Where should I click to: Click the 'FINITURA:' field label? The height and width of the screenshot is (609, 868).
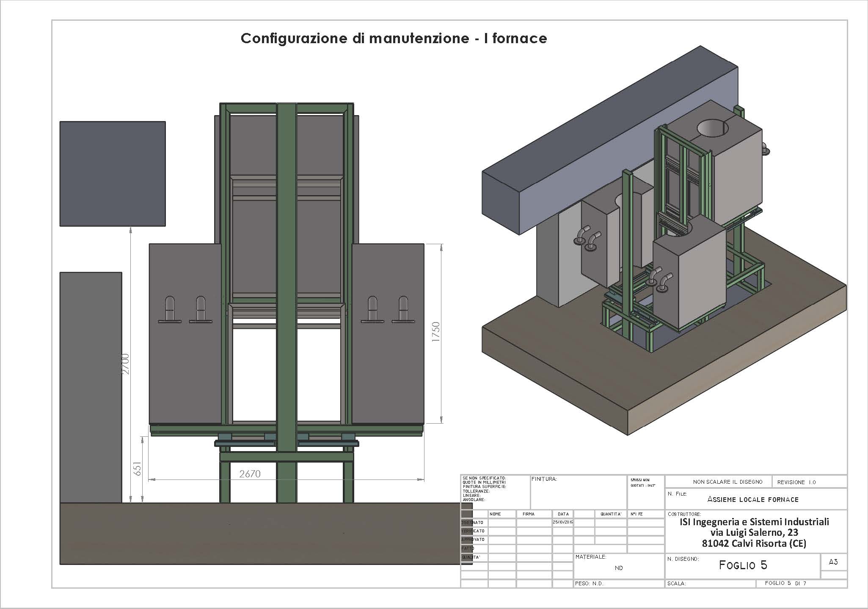click(544, 479)
